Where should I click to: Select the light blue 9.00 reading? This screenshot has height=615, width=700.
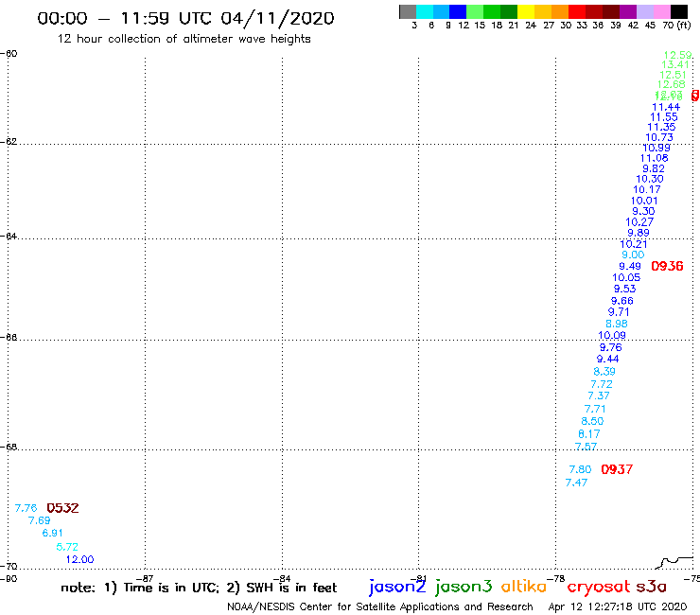pyautogui.click(x=633, y=255)
